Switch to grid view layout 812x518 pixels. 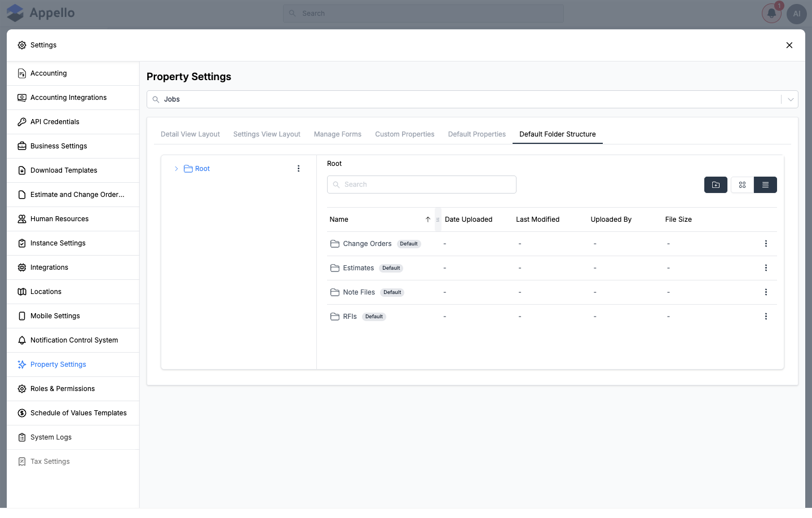click(x=742, y=185)
